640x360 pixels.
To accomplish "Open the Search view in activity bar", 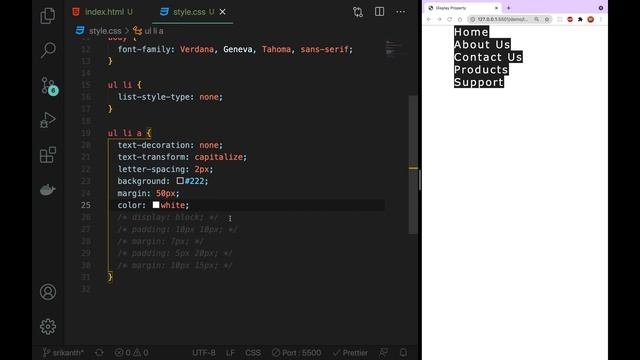I will click(48, 50).
